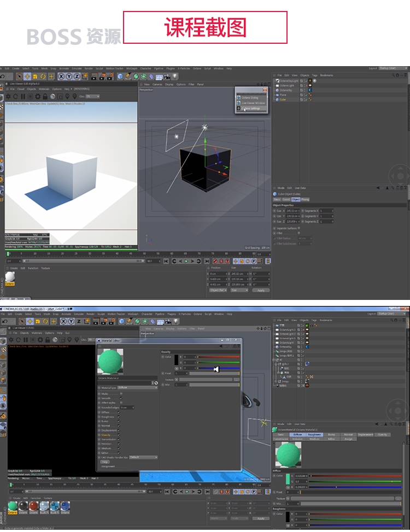
Task: Disable Roughness channel checkbox in Material Editor
Action: pyautogui.click(x=119, y=417)
